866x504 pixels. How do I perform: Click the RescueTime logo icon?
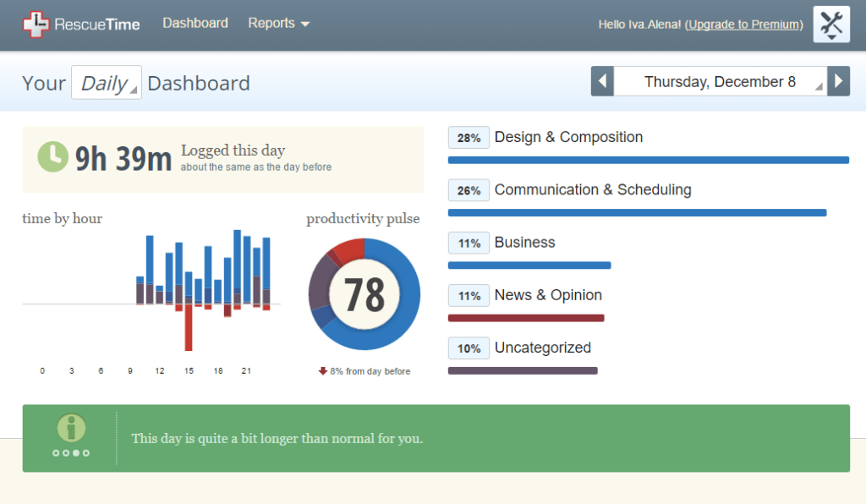(36, 23)
